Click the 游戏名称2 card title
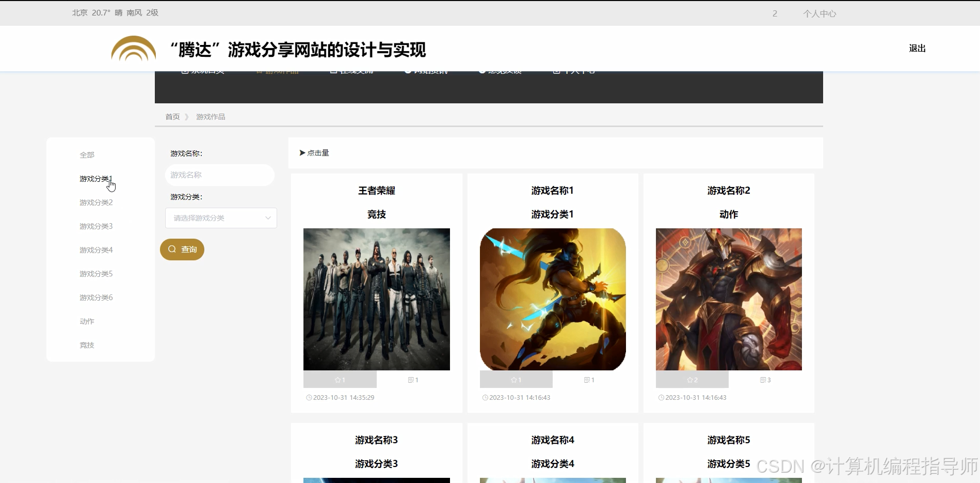The height and width of the screenshot is (483, 980). [729, 191]
